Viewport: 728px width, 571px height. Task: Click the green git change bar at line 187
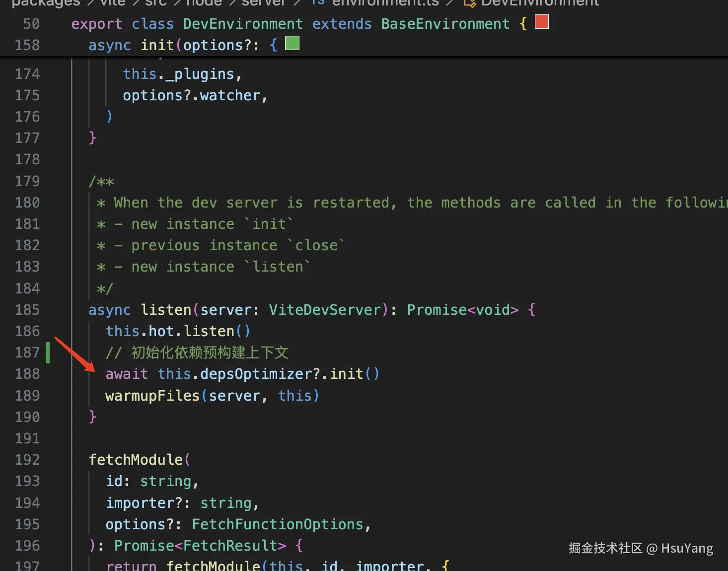coord(48,353)
